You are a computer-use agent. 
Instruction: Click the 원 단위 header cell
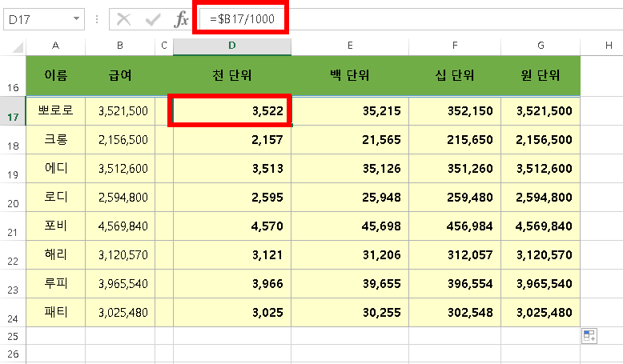point(541,76)
